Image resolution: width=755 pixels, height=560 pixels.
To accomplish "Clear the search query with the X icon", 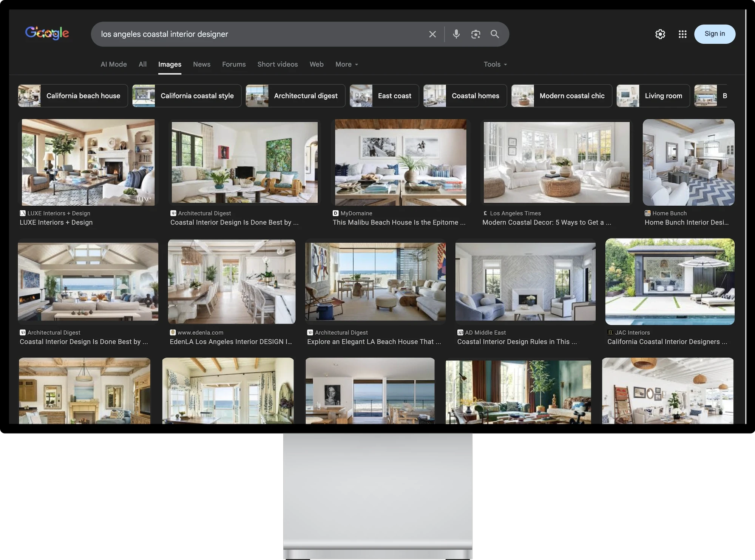I will tap(432, 34).
